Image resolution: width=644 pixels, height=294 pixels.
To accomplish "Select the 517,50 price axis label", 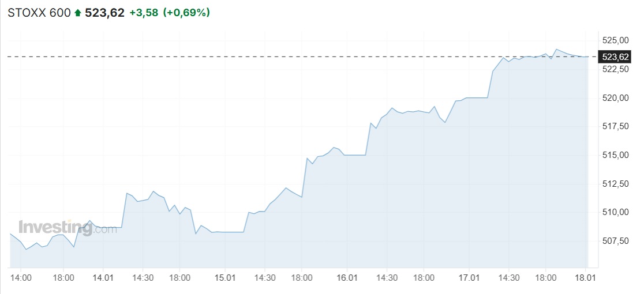I will [615, 126].
